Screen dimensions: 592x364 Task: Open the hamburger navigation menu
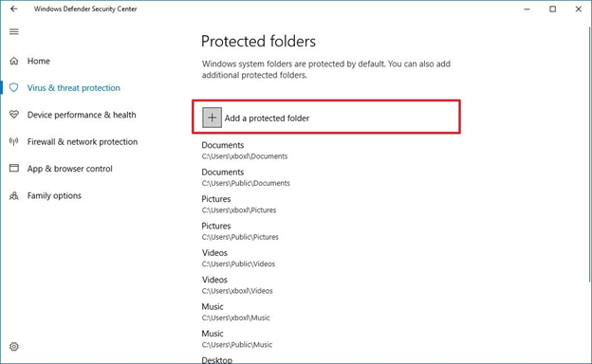14,31
